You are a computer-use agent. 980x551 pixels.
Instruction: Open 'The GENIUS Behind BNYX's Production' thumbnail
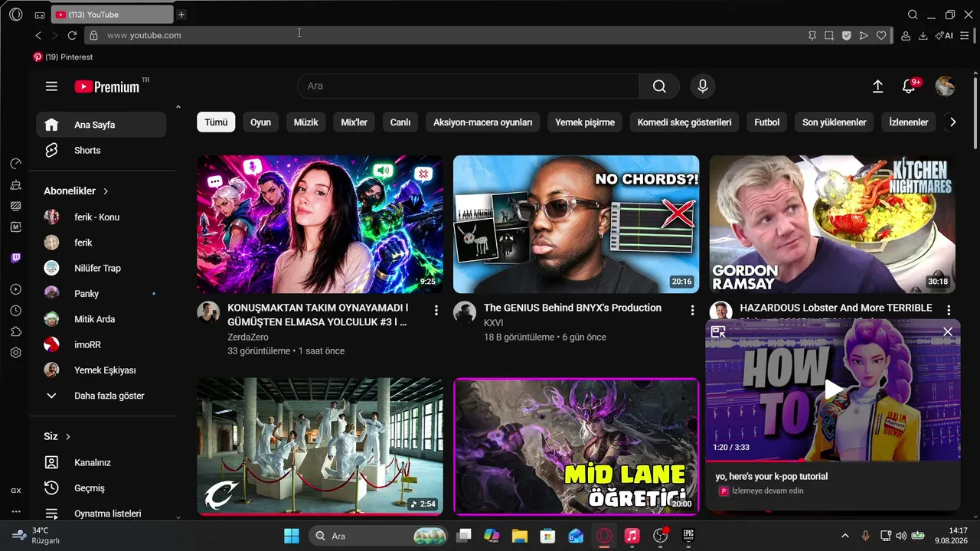coord(576,224)
